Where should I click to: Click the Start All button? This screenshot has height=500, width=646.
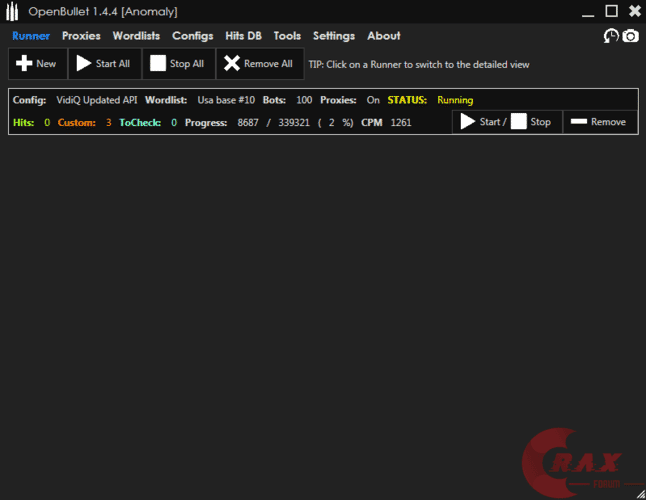coord(105,64)
